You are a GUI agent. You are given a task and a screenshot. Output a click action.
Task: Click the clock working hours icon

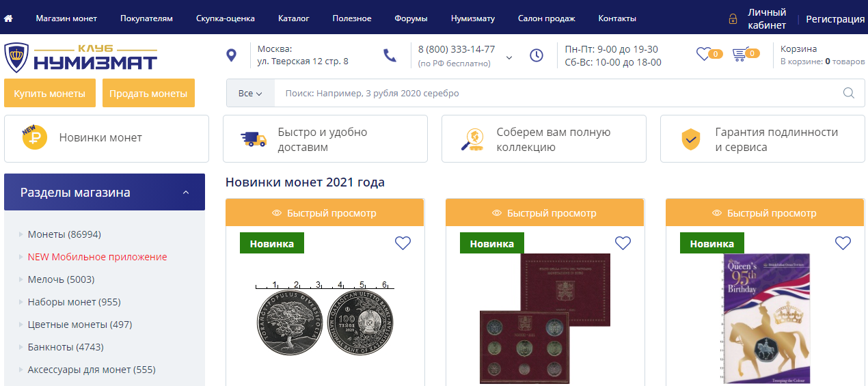tap(537, 55)
